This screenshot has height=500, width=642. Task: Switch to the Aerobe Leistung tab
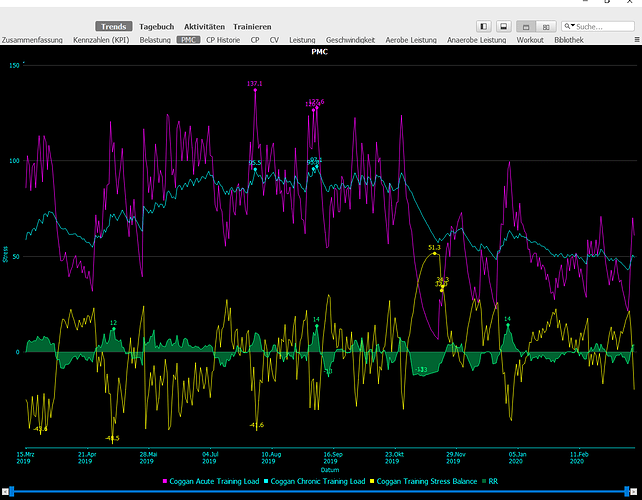pyautogui.click(x=411, y=40)
